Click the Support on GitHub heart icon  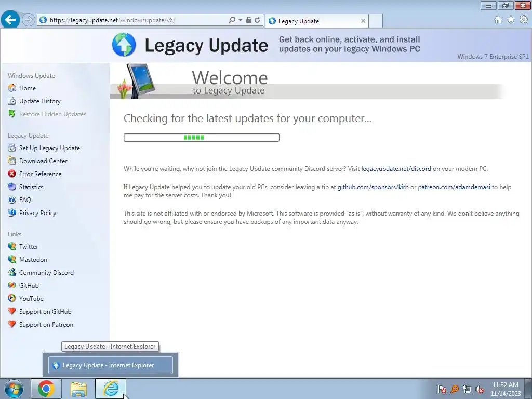click(x=12, y=312)
